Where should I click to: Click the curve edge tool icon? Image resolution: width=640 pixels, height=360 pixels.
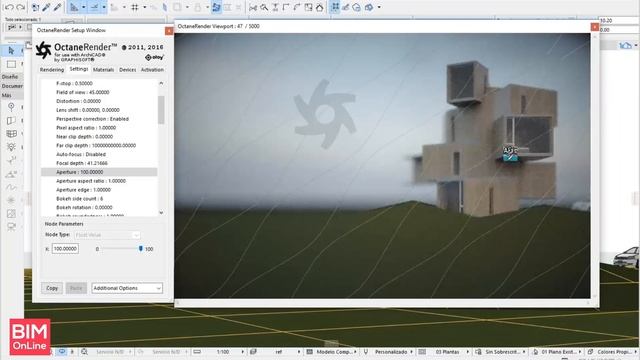point(297,7)
